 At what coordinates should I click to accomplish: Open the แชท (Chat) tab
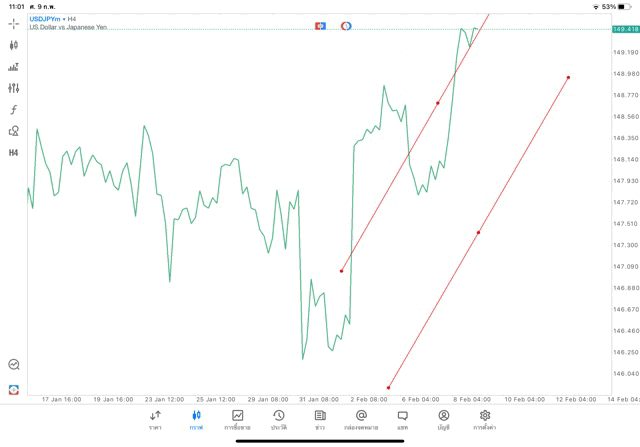(402, 419)
